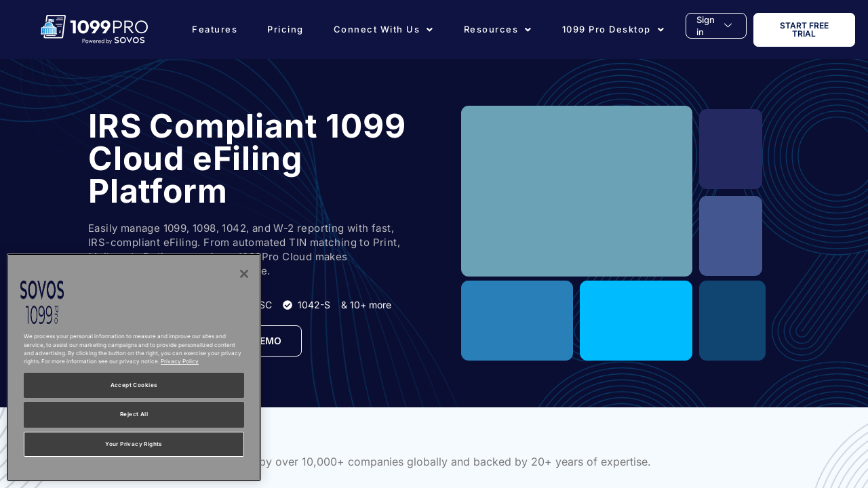This screenshot has width=868, height=488.
Task: Click the large light-blue hero tile
Action: tap(576, 191)
